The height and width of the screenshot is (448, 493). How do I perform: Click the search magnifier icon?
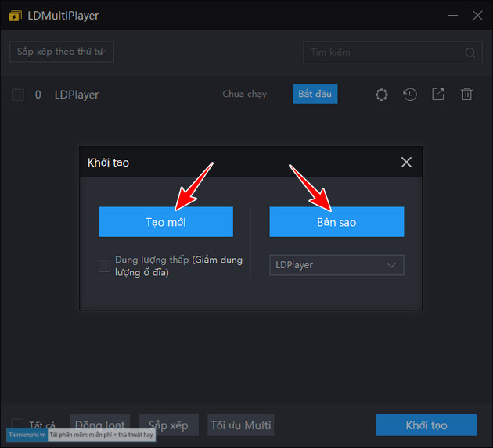[x=470, y=52]
